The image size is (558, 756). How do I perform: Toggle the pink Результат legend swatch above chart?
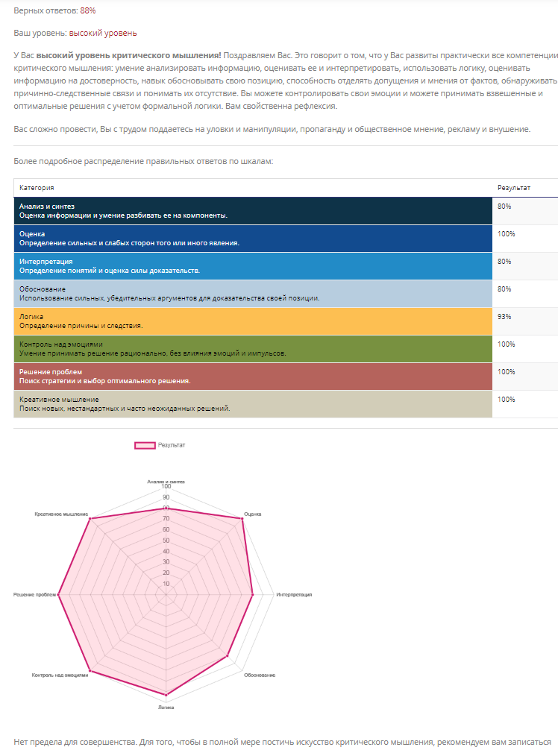(145, 445)
